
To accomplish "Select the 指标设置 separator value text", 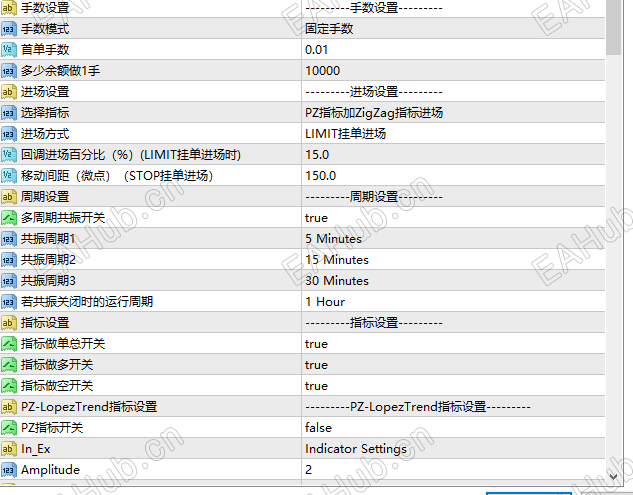I will [x=374, y=323].
